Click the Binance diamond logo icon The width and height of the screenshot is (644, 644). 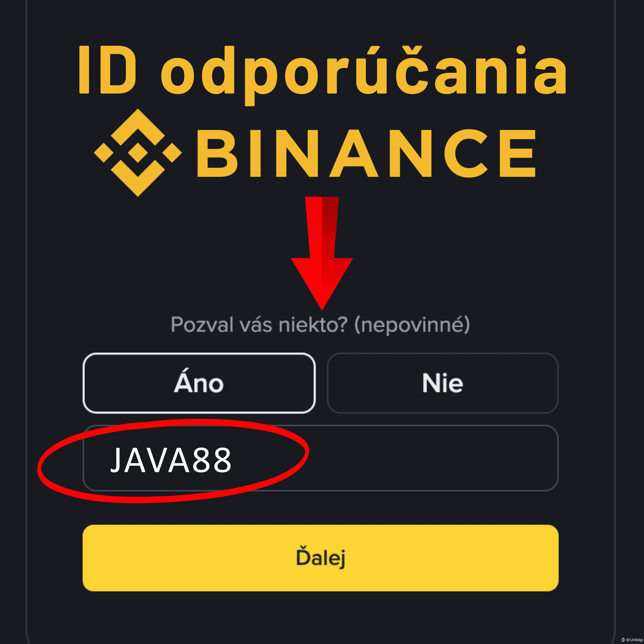coord(138,153)
